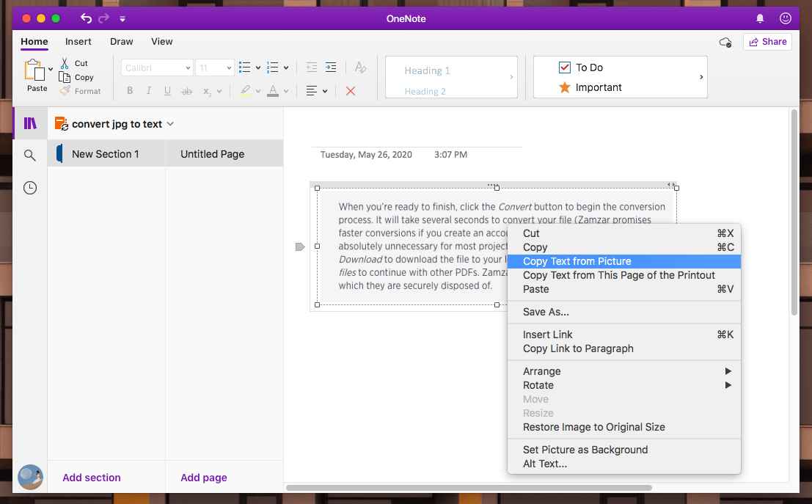Choose Insert Link in context menu
812x504 pixels.
624,335
